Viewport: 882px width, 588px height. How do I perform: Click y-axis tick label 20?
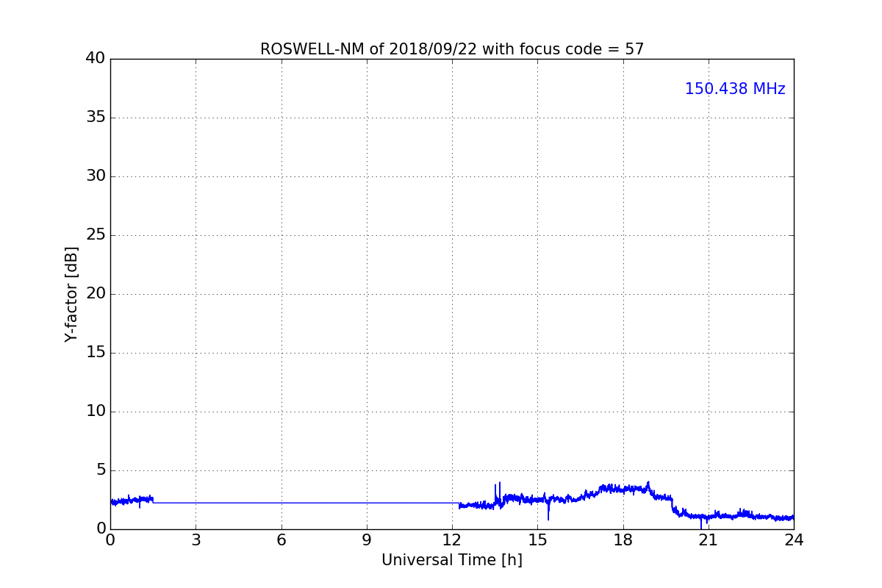[96, 294]
